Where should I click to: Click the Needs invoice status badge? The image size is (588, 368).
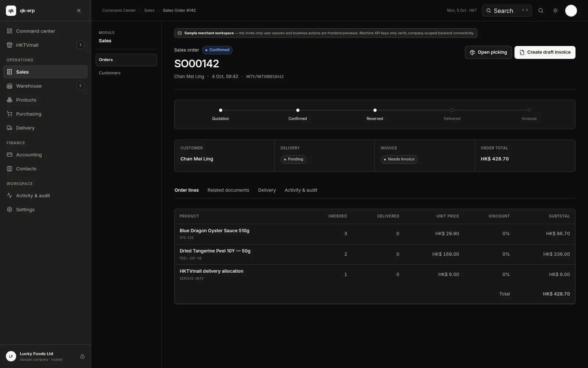coord(399,159)
